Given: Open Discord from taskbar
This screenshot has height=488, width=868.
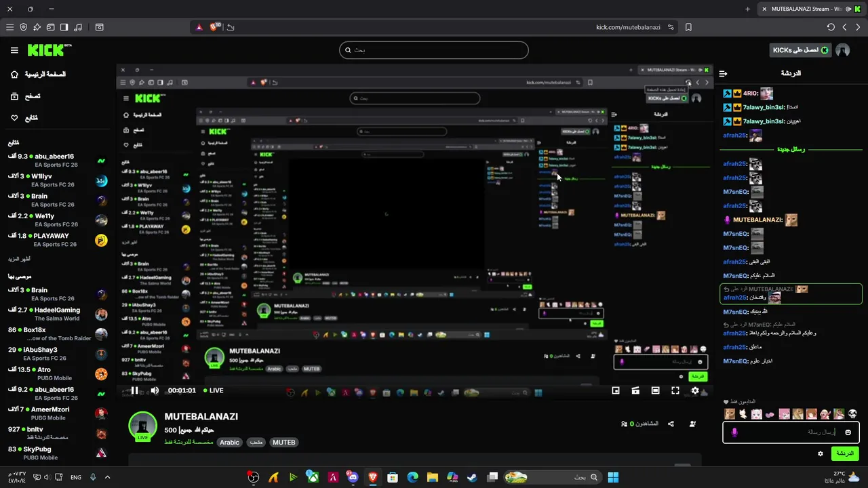Looking at the screenshot, I should point(353,477).
